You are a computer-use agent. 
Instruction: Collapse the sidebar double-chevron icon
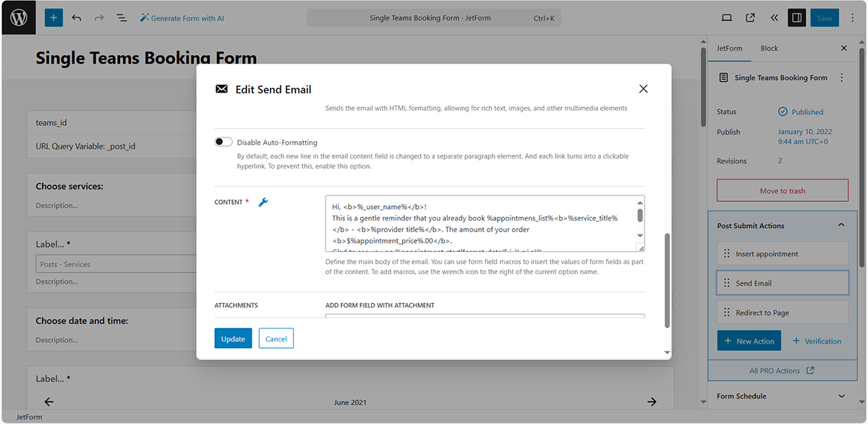click(x=773, y=18)
